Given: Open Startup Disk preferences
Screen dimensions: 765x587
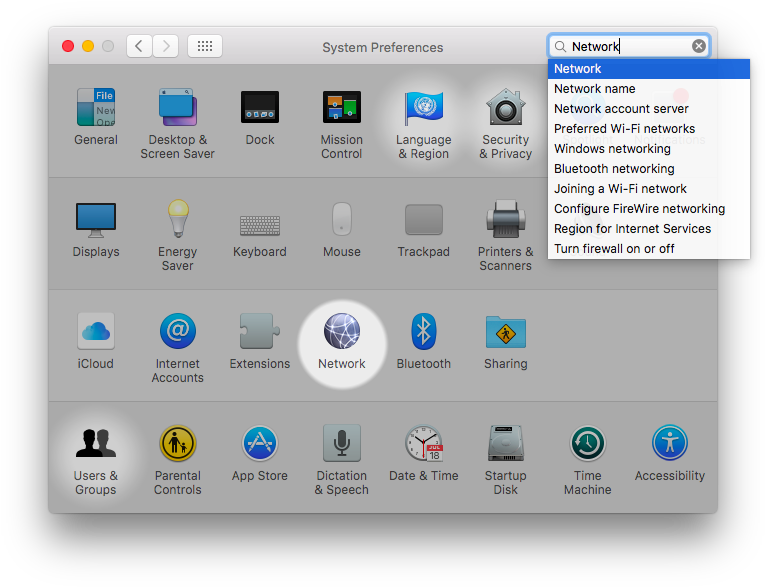Looking at the screenshot, I should coord(506,445).
